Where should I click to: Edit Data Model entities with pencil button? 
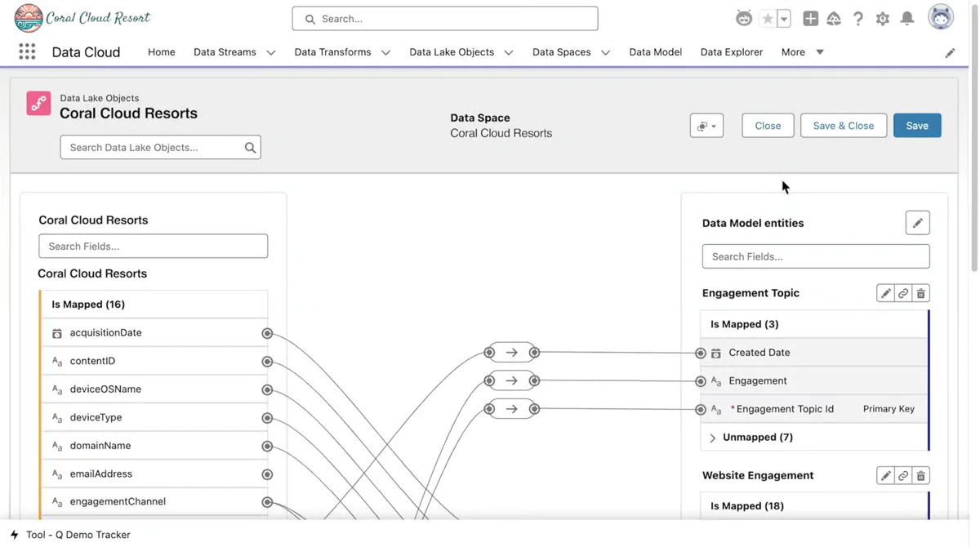(x=917, y=223)
